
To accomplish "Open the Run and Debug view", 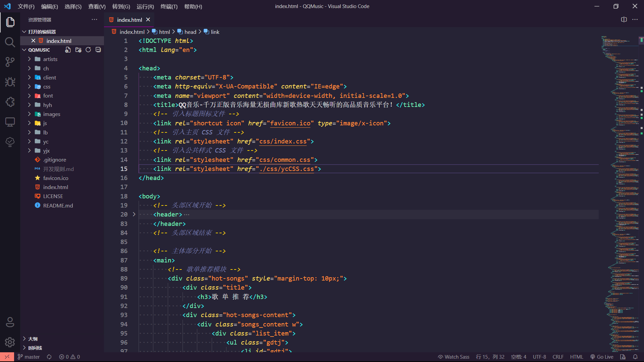I will tap(10, 82).
